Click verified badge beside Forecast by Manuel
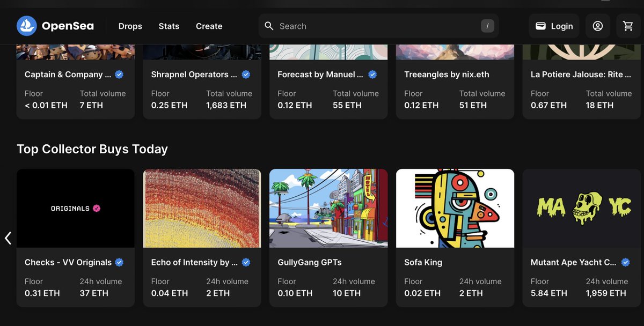Image resolution: width=644 pixels, height=326 pixels. [372, 75]
